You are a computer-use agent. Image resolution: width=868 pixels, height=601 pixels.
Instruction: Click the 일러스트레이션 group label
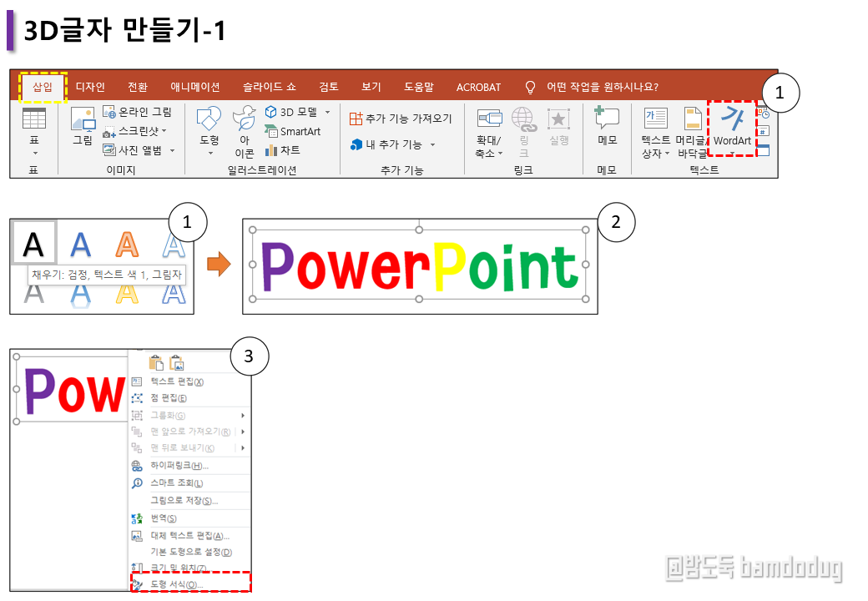[x=262, y=170]
